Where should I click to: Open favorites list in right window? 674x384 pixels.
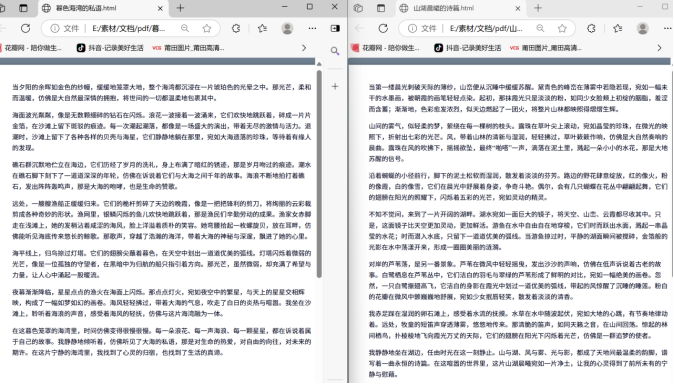618,28
